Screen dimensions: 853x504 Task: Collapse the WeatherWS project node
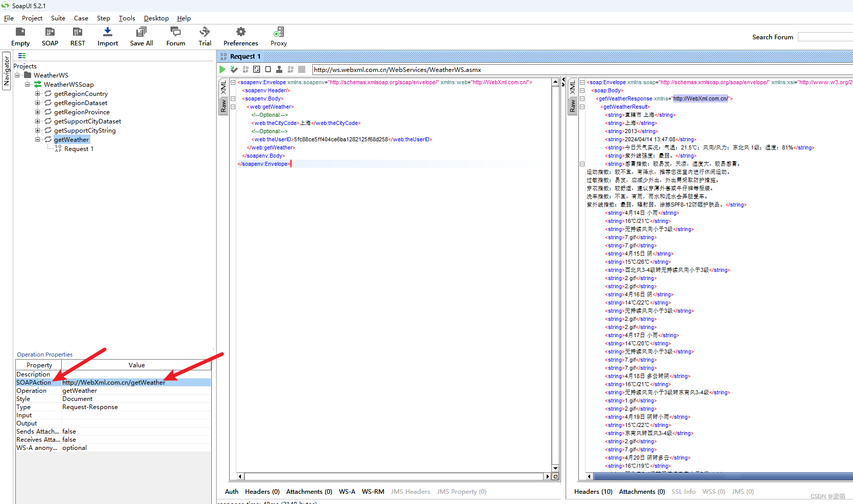pos(17,75)
